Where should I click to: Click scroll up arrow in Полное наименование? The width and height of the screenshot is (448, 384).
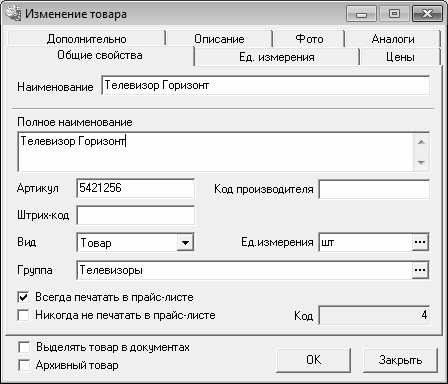pyautogui.click(x=421, y=142)
